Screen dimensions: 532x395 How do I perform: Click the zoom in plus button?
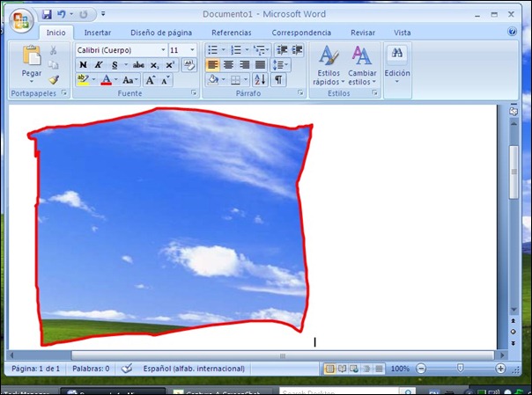click(x=500, y=369)
